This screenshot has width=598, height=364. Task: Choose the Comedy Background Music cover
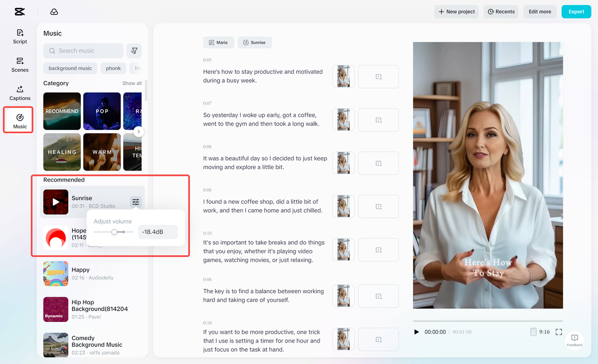coord(56,345)
